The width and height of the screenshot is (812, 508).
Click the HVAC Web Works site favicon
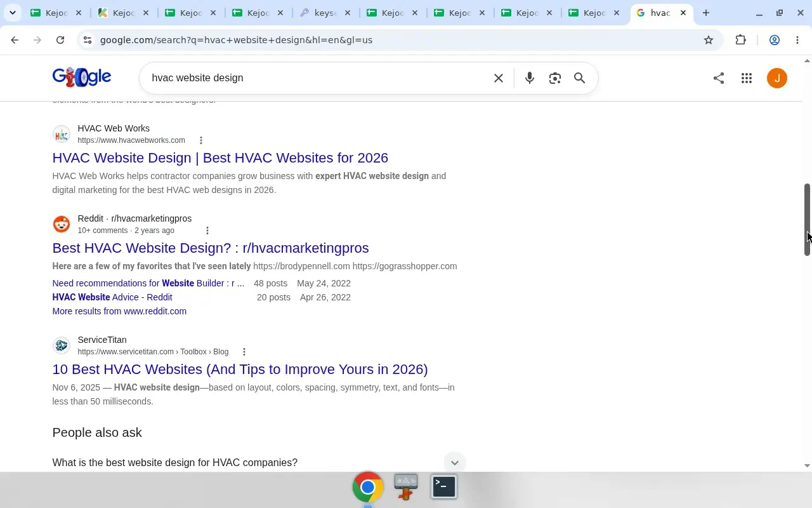coord(62,135)
